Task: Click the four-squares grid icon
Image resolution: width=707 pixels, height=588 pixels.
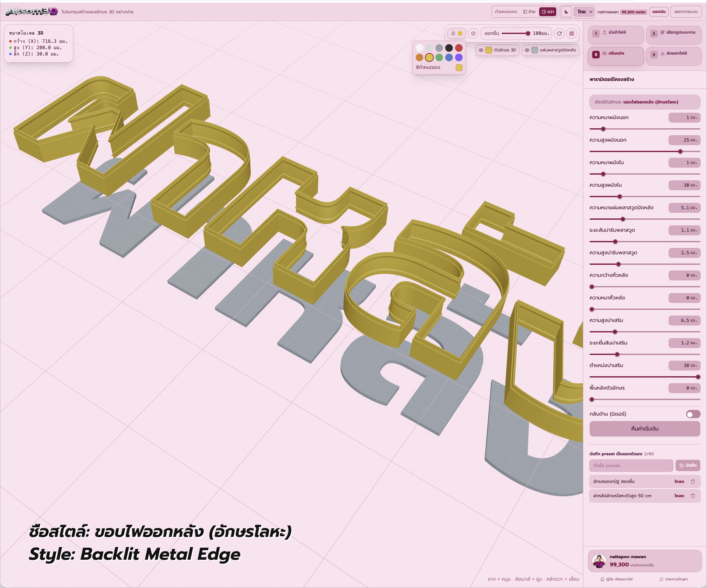Action: click(572, 33)
